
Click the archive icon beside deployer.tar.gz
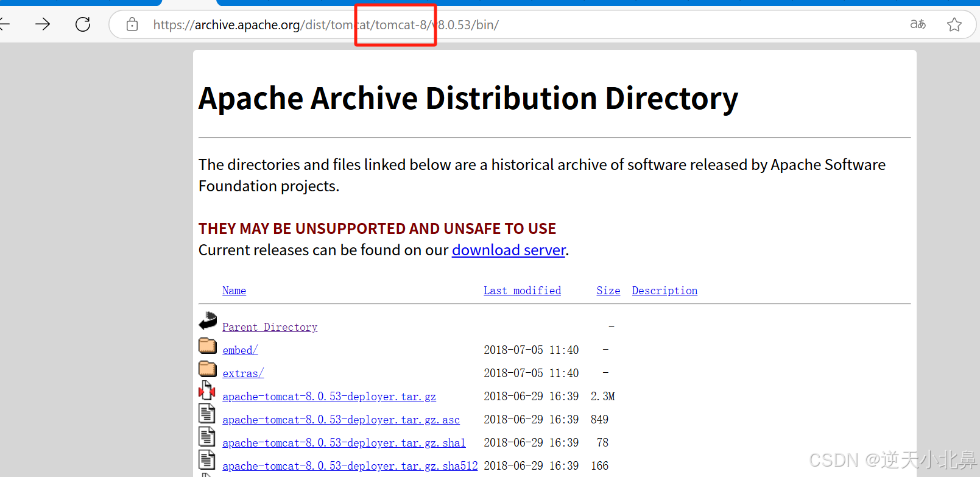click(207, 390)
